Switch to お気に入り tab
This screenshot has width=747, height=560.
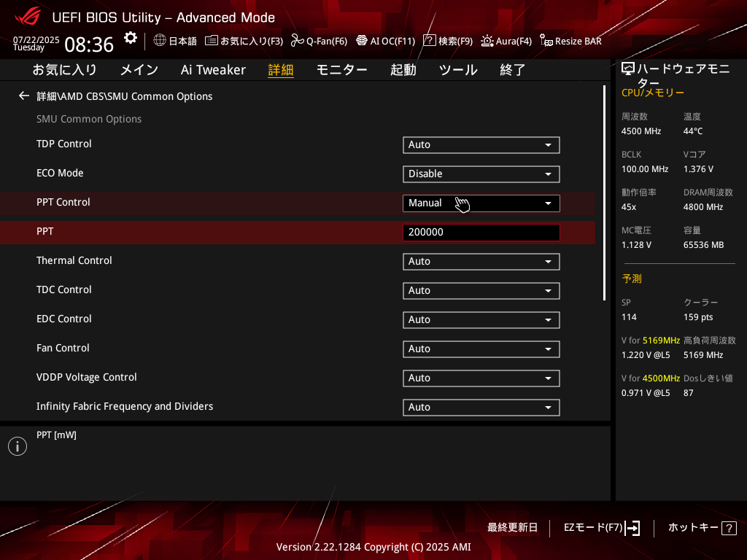pos(65,70)
